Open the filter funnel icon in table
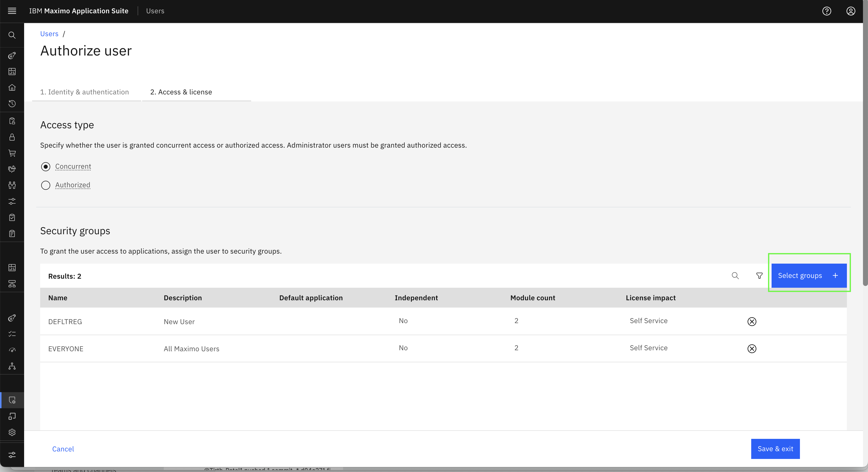Viewport: 868px width, 472px height. click(x=759, y=276)
